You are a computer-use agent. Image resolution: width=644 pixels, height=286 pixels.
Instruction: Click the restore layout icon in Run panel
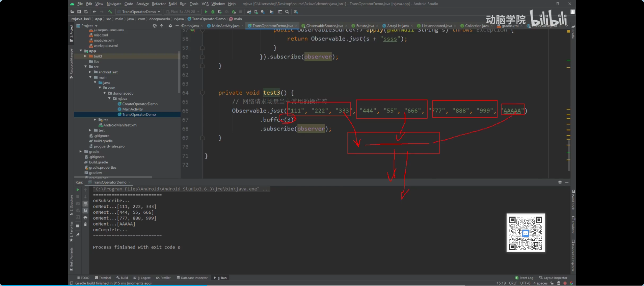(x=78, y=225)
